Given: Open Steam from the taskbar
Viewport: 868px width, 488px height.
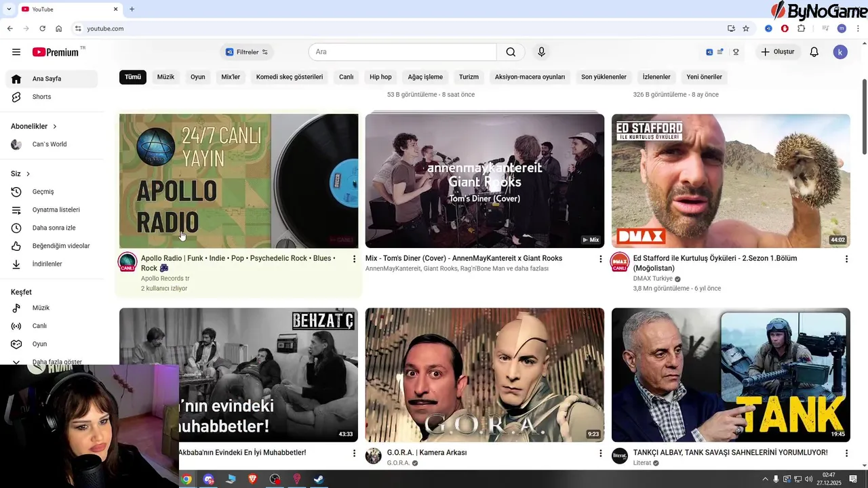Looking at the screenshot, I should click(x=318, y=479).
